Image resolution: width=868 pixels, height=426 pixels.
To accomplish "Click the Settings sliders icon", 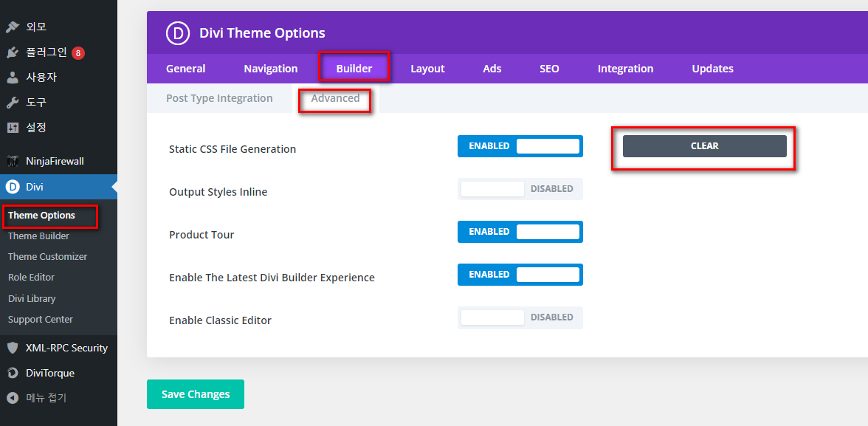I will tap(13, 128).
